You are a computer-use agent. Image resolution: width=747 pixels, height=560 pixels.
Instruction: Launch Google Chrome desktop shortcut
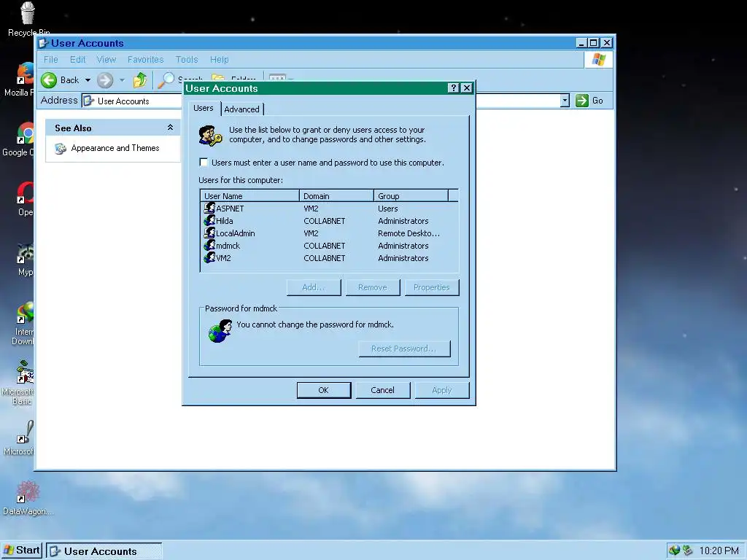click(x=26, y=133)
